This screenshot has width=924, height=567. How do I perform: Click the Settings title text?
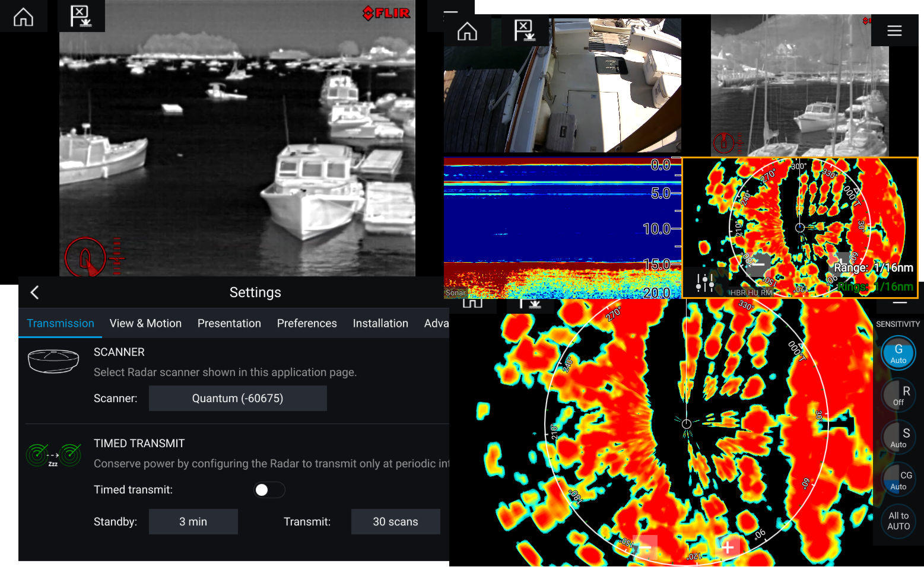pyautogui.click(x=255, y=292)
